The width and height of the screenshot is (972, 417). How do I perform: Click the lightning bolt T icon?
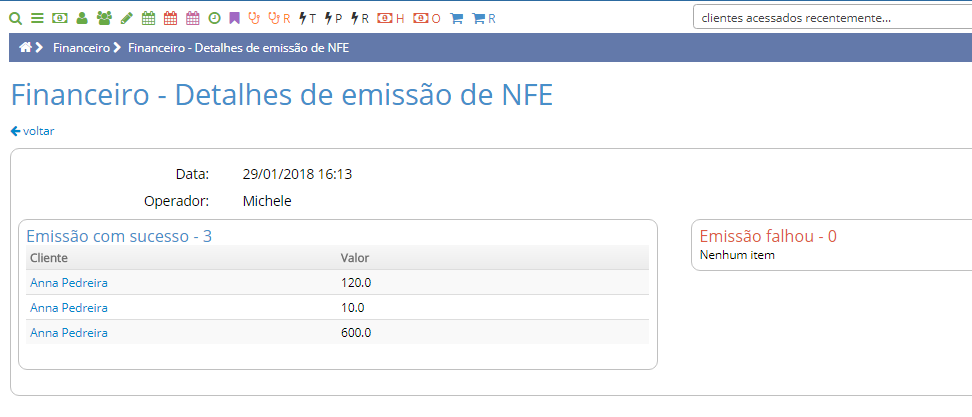[308, 18]
